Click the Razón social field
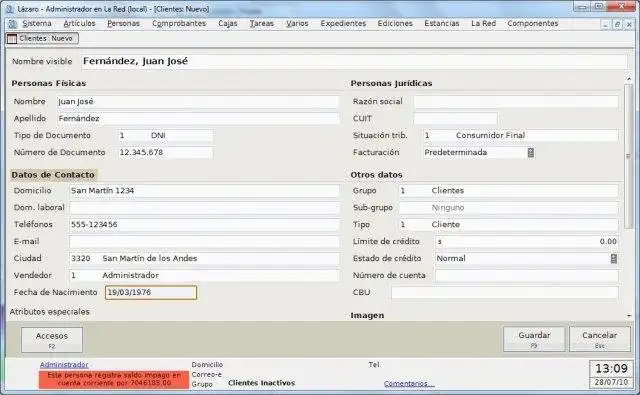 (516, 102)
